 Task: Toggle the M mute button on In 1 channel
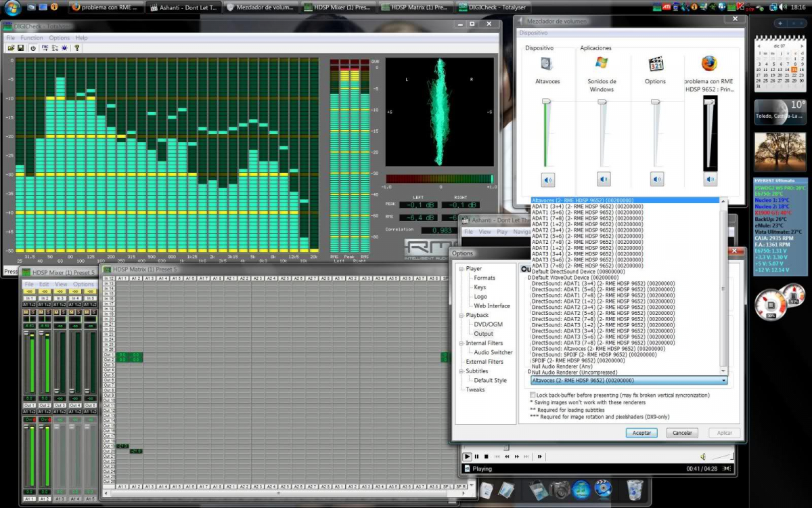tap(27, 312)
